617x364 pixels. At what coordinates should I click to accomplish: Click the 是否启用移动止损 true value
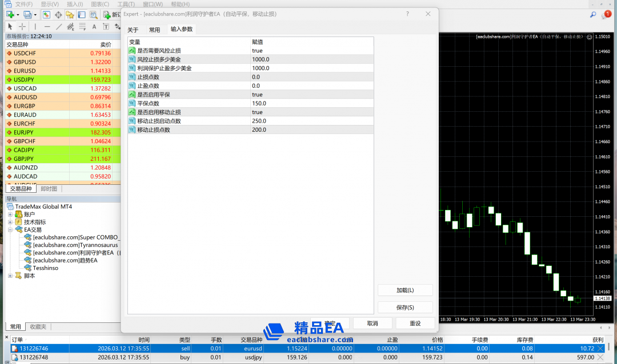[x=257, y=112]
